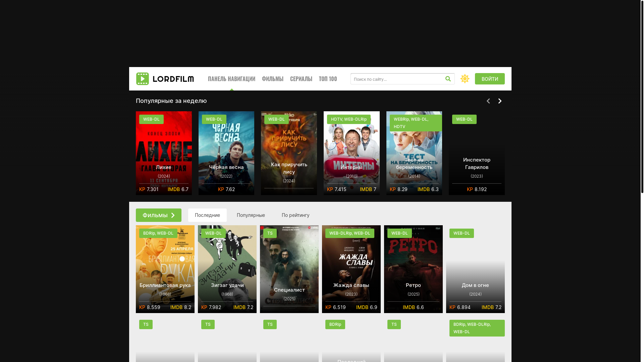Open Бриллиантовая рука poster
644x362 pixels.
click(x=165, y=269)
